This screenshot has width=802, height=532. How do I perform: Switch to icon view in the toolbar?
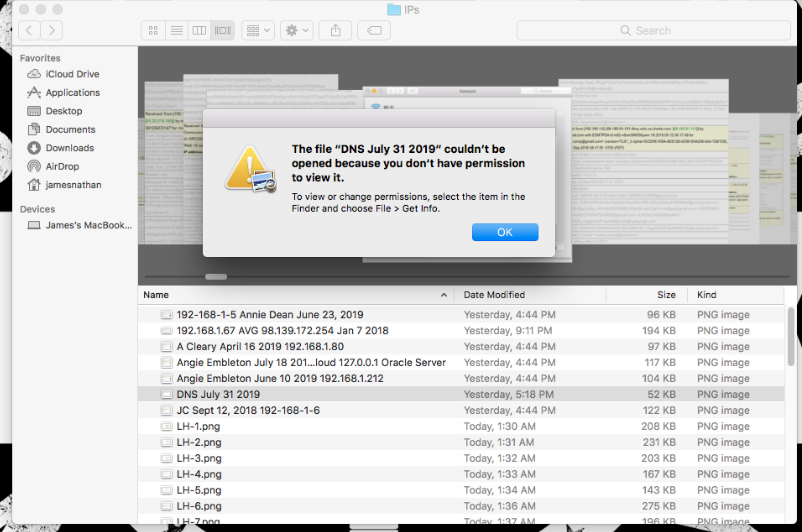tap(153, 31)
